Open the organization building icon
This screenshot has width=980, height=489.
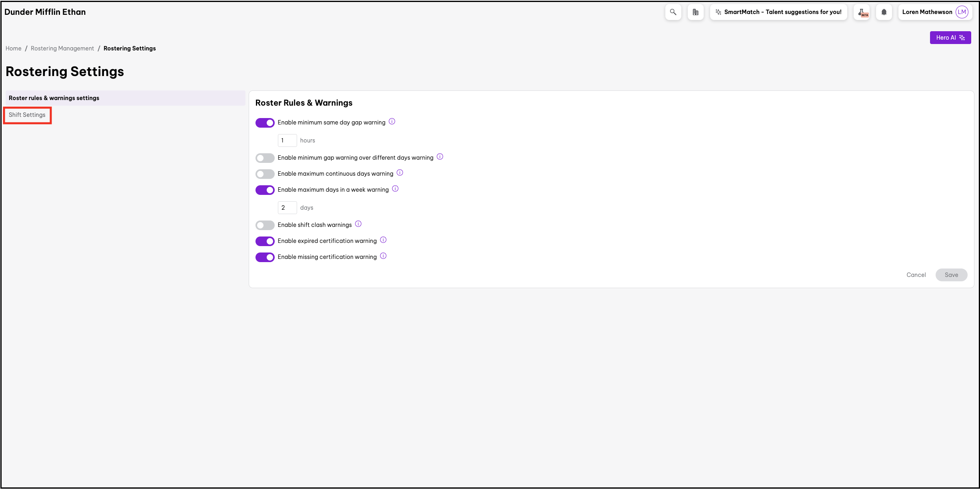[x=695, y=12]
